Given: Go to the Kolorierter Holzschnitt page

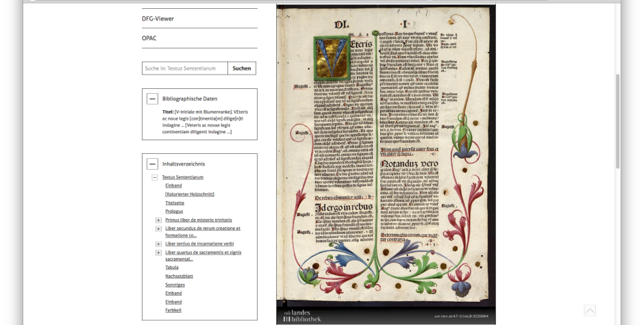Looking at the screenshot, I should [190, 194].
